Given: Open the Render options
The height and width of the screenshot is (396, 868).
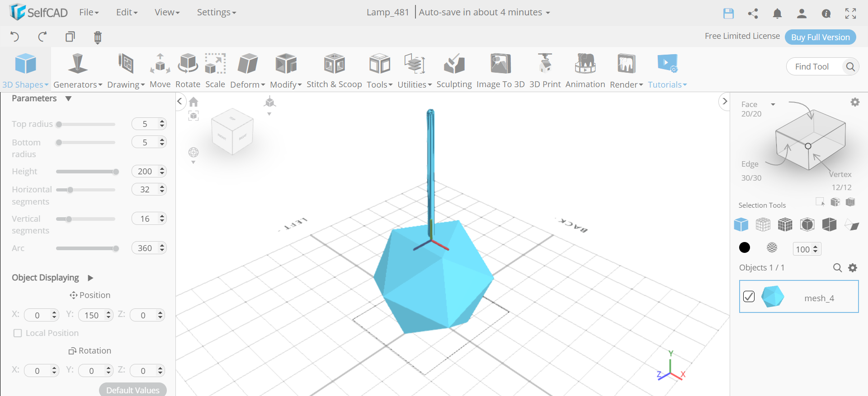Looking at the screenshot, I should [x=626, y=70].
